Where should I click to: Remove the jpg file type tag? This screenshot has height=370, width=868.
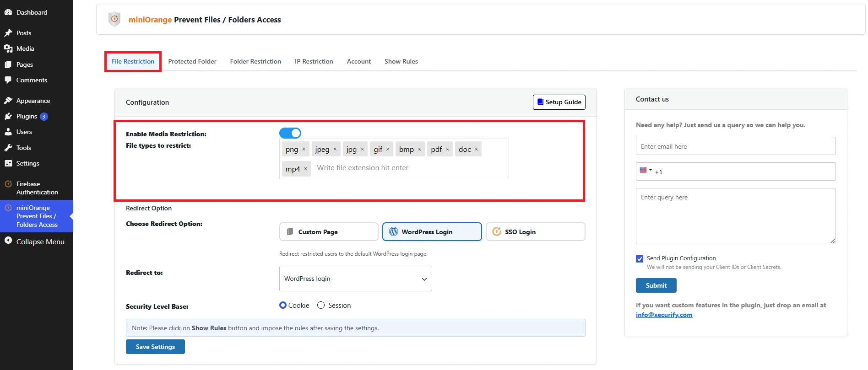point(362,149)
